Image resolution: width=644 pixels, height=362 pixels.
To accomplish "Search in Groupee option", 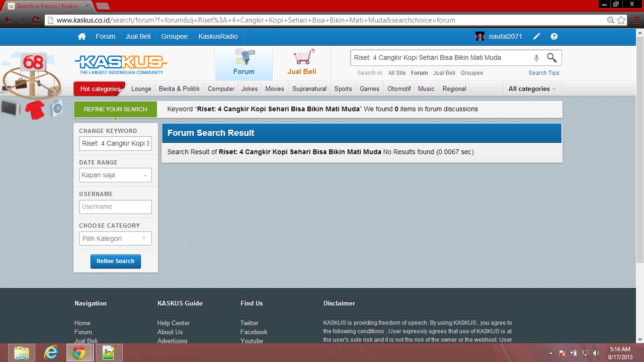I will (472, 73).
